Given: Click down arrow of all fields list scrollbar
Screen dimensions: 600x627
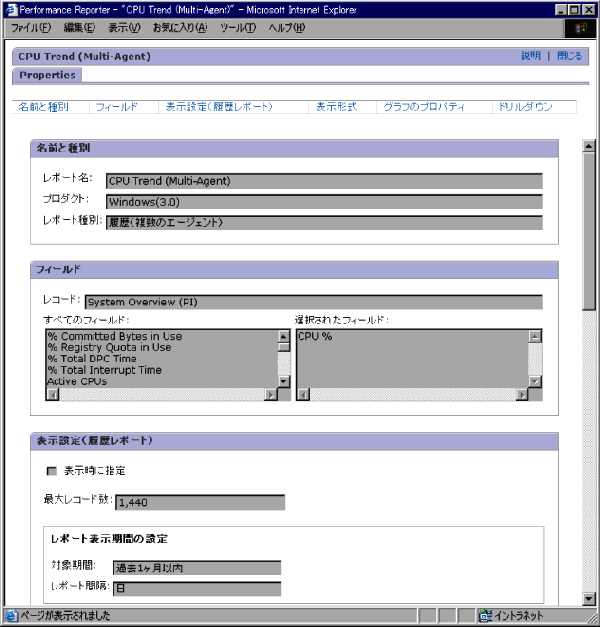Looking at the screenshot, I should (284, 381).
